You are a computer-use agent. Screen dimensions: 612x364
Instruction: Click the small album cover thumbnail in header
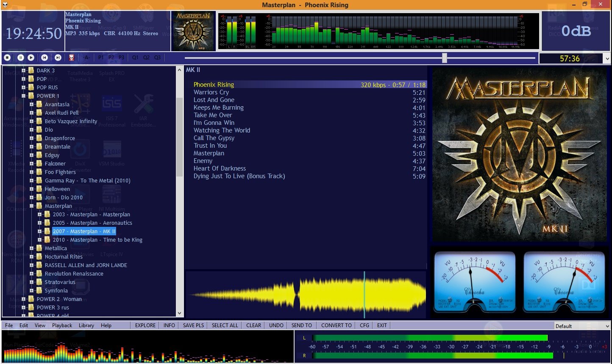click(193, 31)
